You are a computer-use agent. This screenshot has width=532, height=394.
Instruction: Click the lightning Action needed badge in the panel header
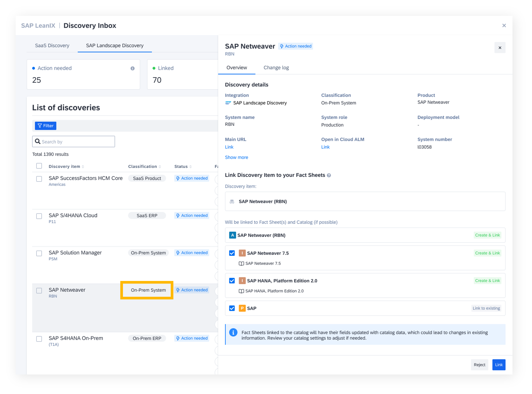[295, 46]
